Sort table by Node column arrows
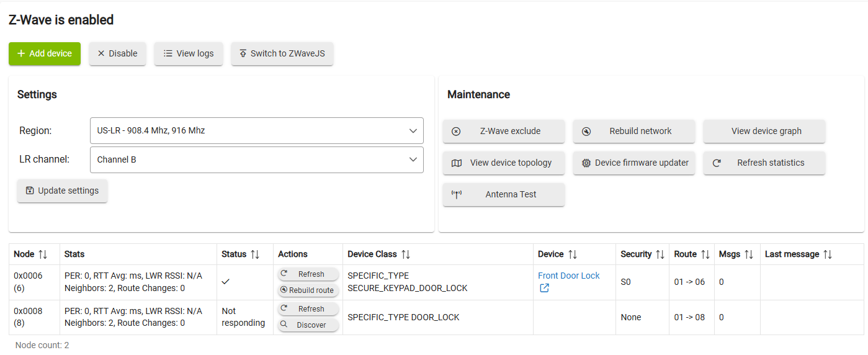The height and width of the screenshot is (355, 868). [43, 254]
